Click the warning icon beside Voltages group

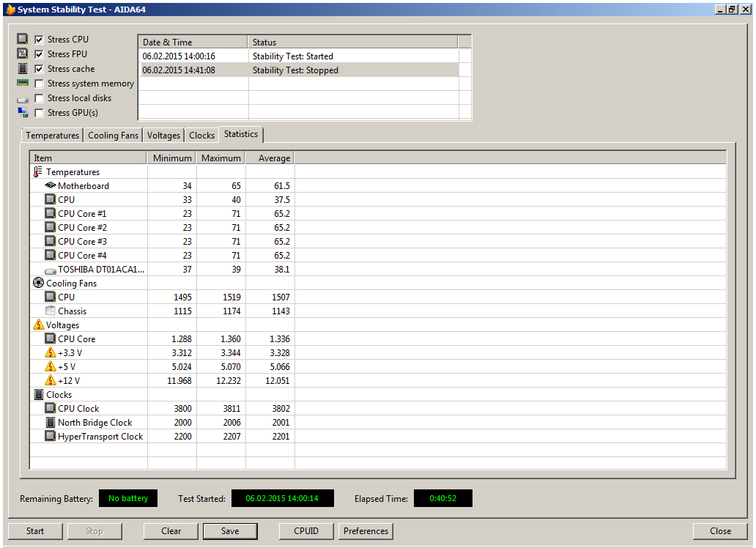[39, 325]
